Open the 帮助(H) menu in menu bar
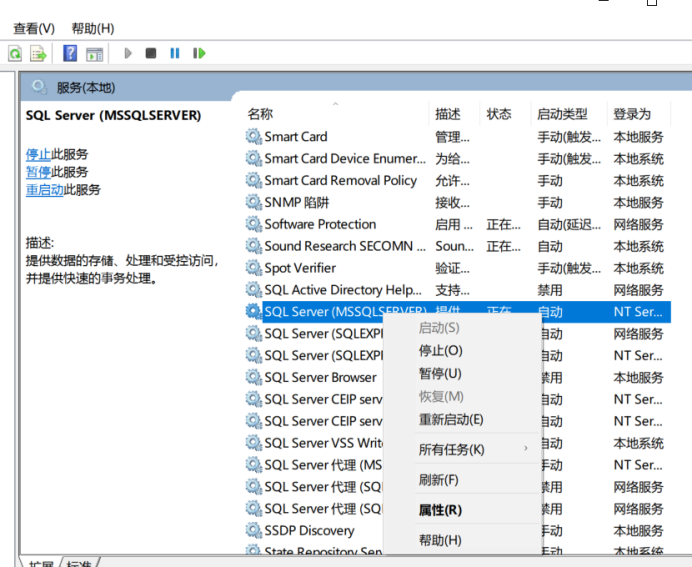Viewport: 692px width, 567px height. coord(93,29)
